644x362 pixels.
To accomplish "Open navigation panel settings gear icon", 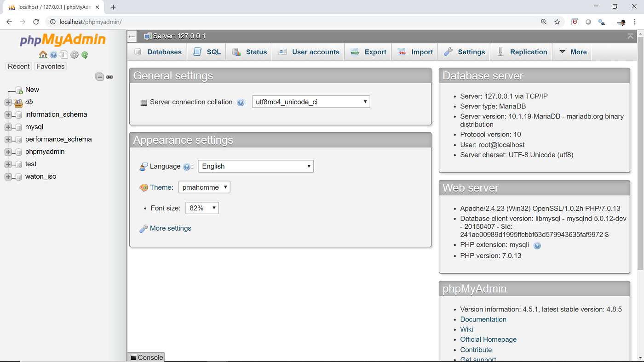I will pos(74,55).
